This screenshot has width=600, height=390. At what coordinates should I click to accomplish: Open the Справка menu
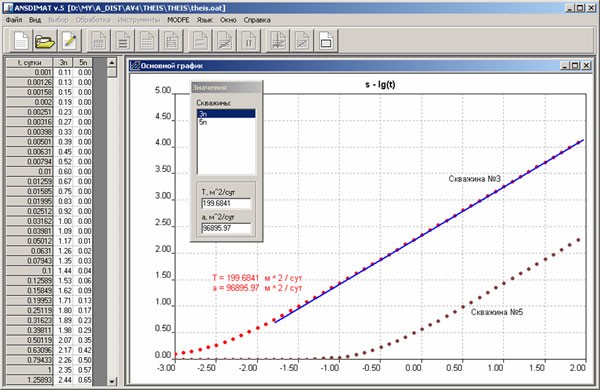[x=257, y=20]
